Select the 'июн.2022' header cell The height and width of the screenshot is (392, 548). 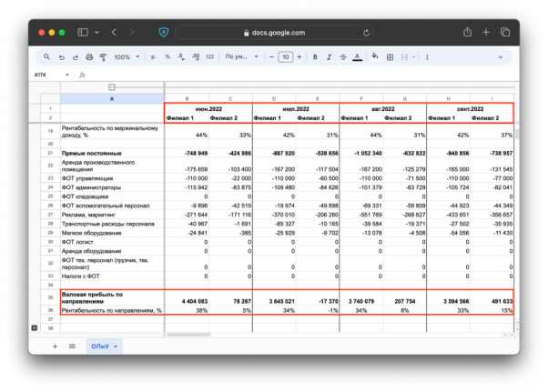click(x=208, y=109)
